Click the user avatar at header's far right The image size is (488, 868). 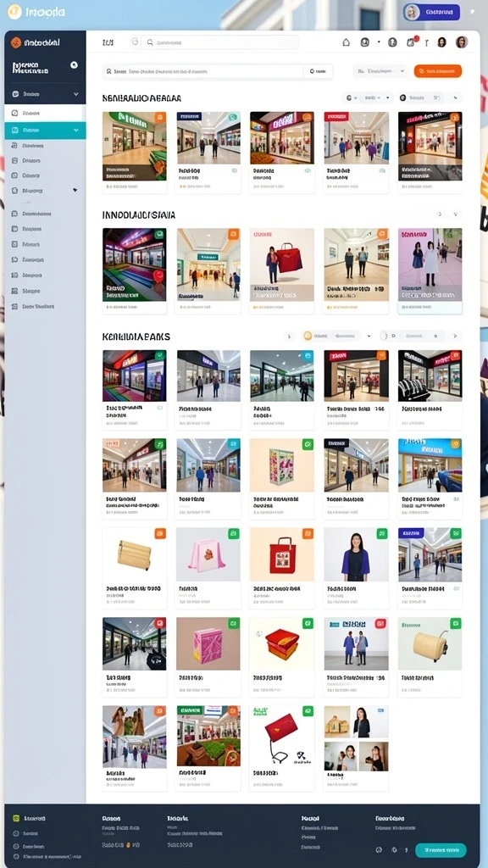[462, 42]
